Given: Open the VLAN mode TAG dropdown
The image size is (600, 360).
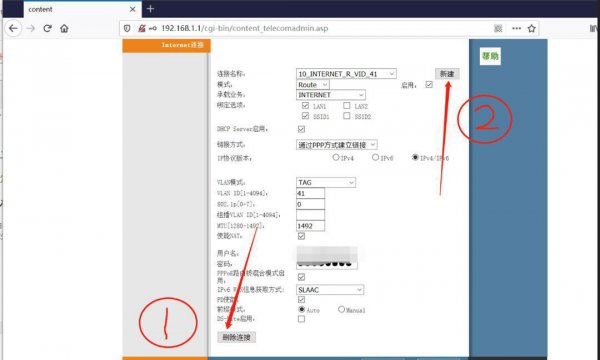Looking at the screenshot, I should [326, 182].
